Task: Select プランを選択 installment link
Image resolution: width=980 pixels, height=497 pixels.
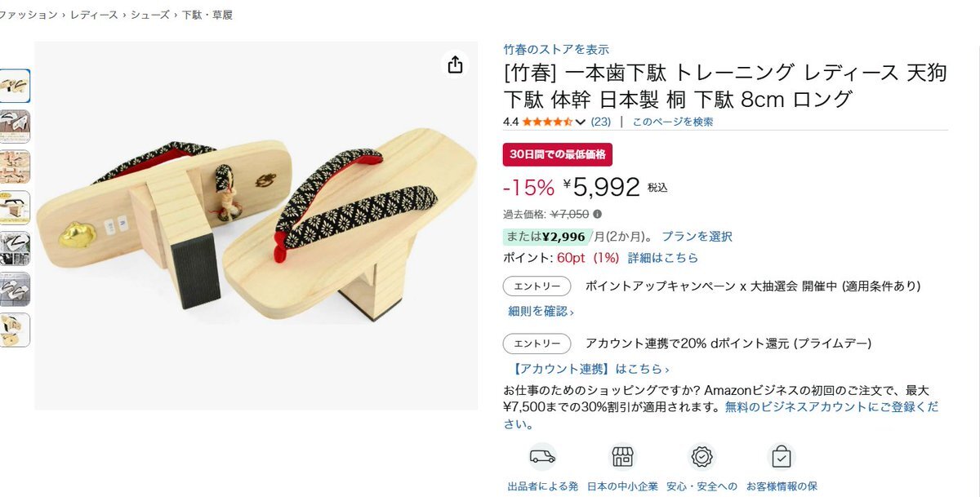Action: click(697, 237)
